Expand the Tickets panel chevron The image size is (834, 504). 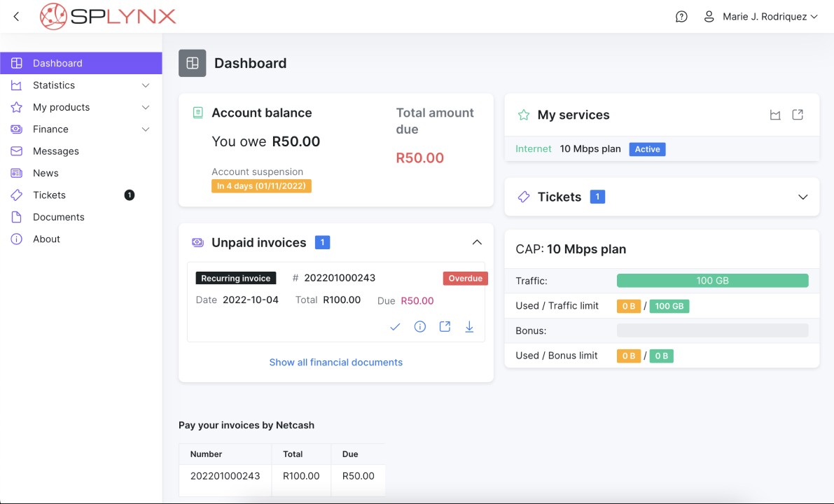click(x=803, y=197)
